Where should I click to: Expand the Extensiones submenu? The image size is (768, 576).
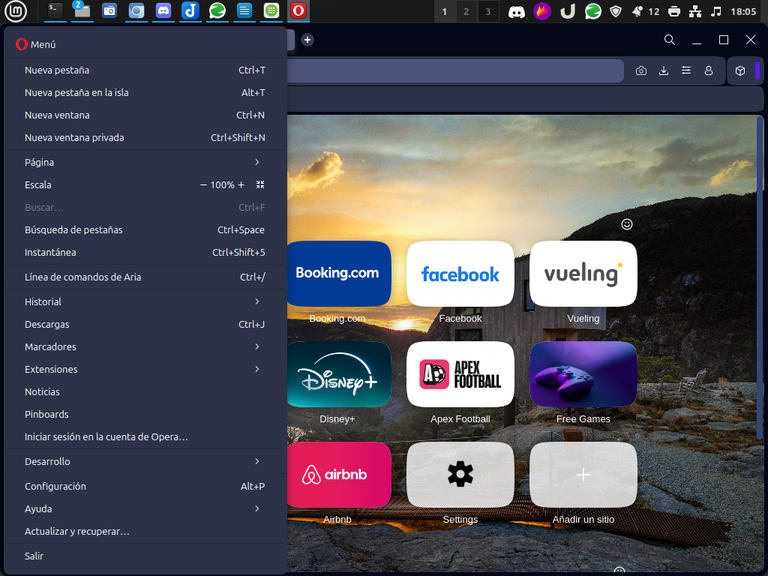(x=145, y=369)
